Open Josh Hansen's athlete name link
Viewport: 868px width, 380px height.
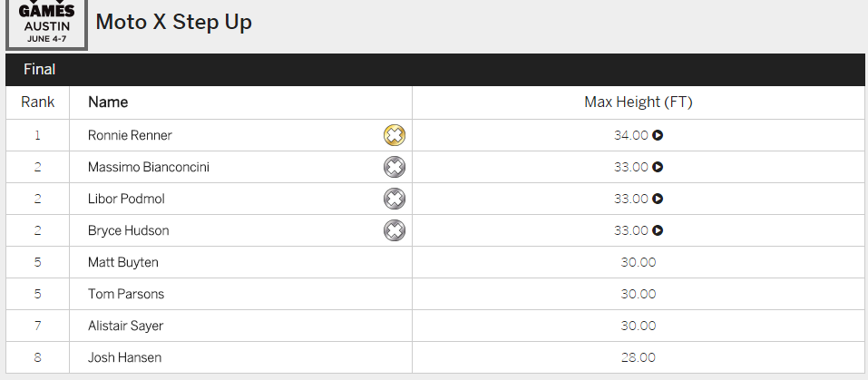(125, 357)
